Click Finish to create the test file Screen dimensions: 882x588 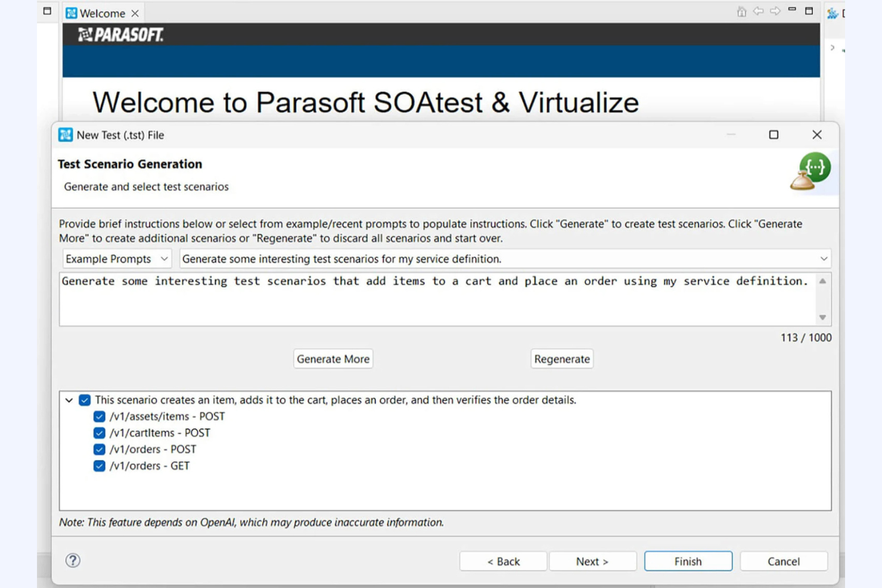pyautogui.click(x=688, y=561)
